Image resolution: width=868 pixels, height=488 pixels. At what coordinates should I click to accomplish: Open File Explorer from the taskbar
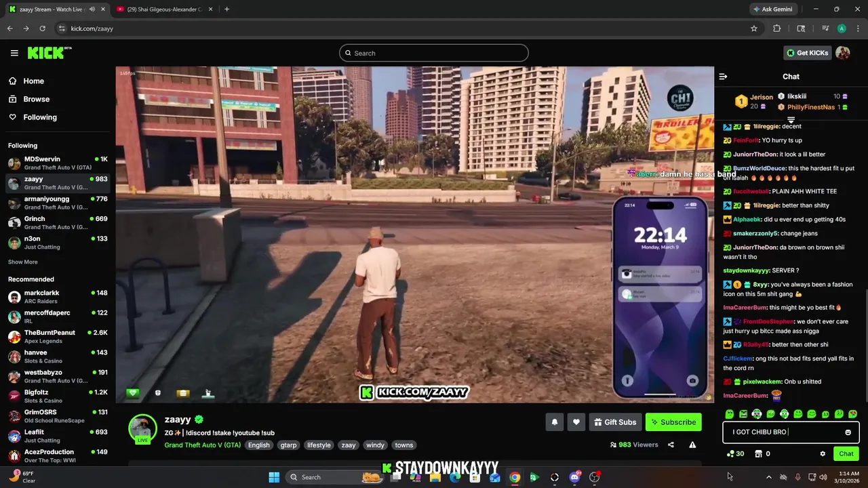pyautogui.click(x=435, y=477)
